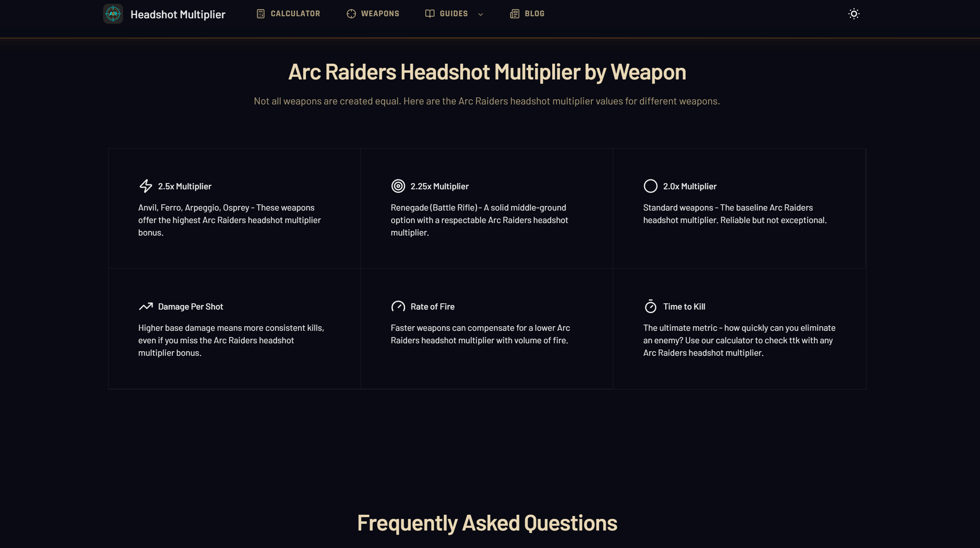Click the crosshair icon beside WEAPONS

coord(351,14)
